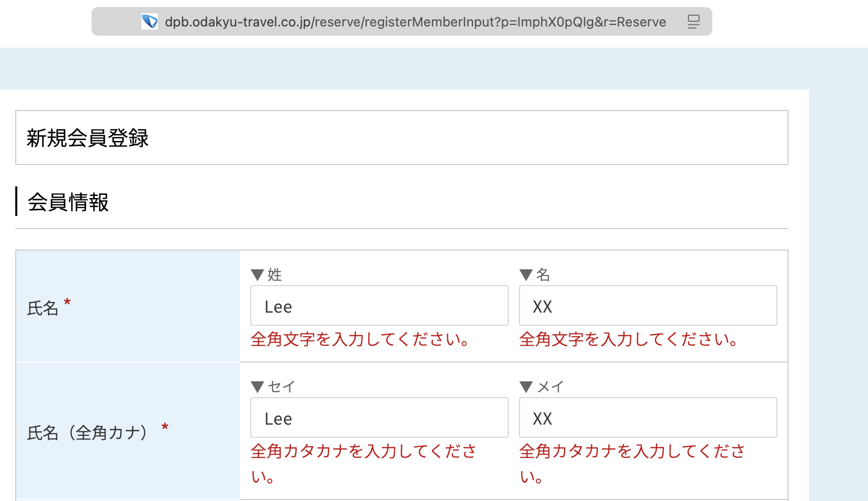Focus the 姓 field containing Lee

click(379, 306)
